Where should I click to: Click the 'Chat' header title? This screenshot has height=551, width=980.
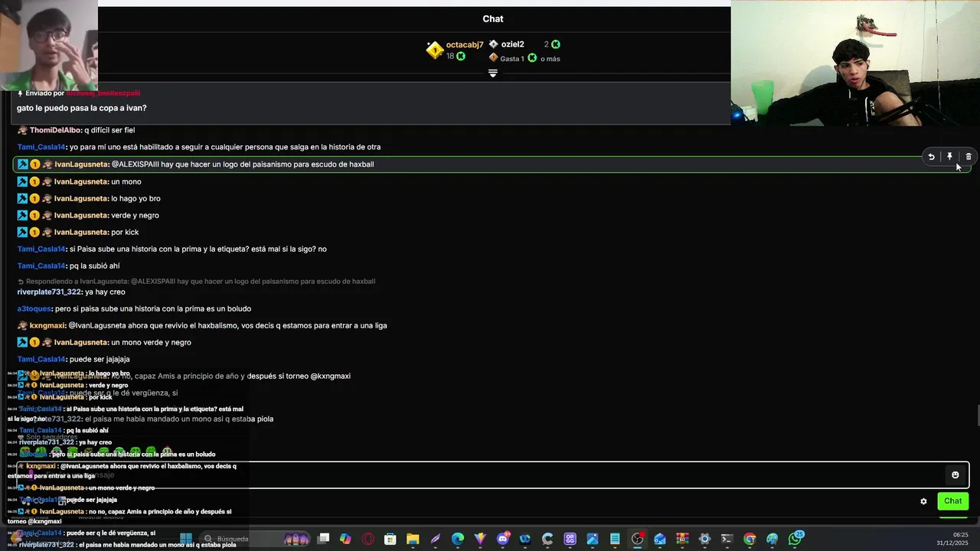pyautogui.click(x=493, y=19)
